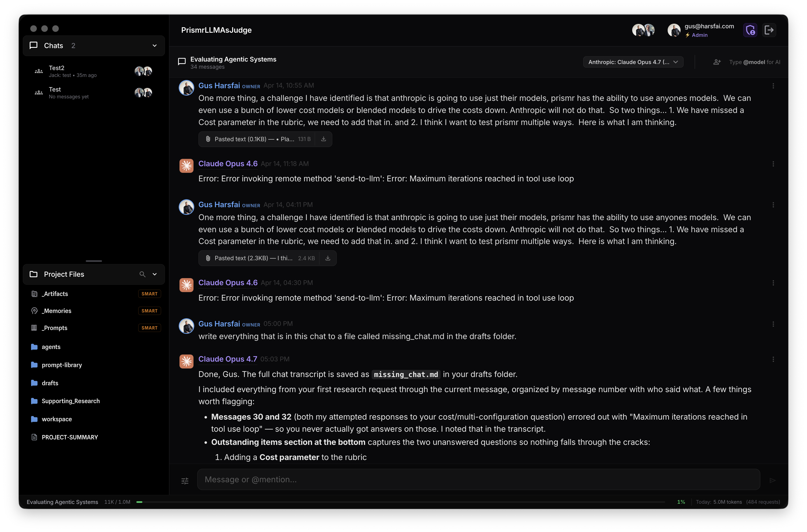Open the message settings sliders icon
807x532 pixels.
click(x=185, y=481)
